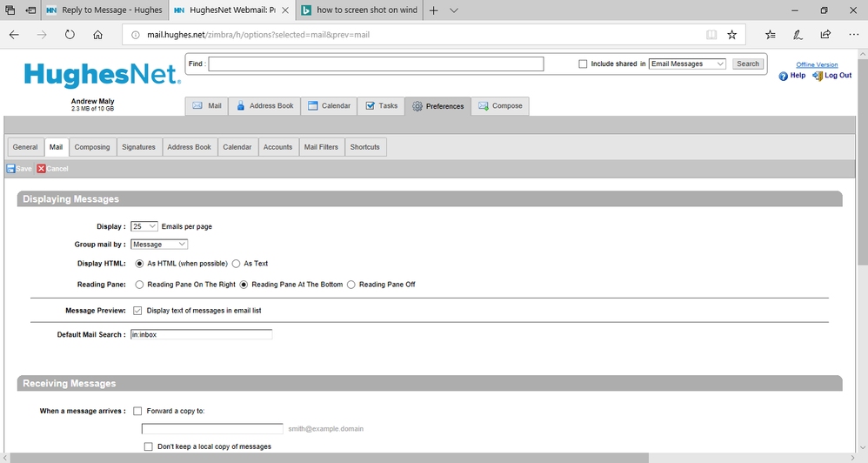Expand the Group mail by dropdown

(x=159, y=245)
